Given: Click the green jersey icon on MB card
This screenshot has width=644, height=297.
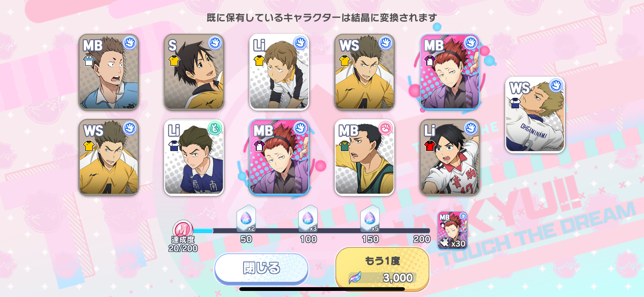Looking at the screenshot, I should (x=344, y=146).
